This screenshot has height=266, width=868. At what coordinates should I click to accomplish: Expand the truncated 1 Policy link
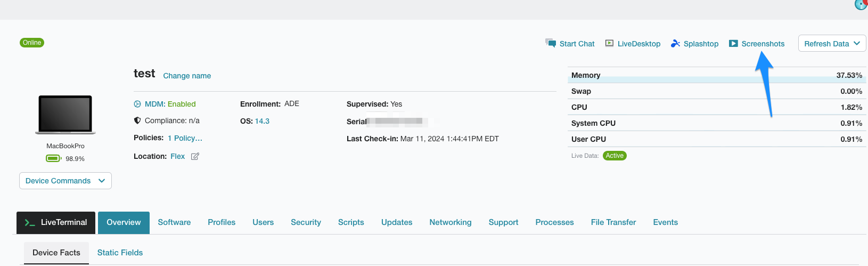(x=185, y=138)
